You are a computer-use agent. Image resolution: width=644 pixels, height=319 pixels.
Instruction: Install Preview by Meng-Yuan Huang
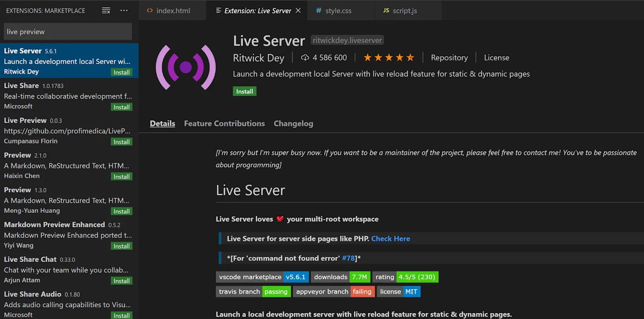click(x=121, y=211)
